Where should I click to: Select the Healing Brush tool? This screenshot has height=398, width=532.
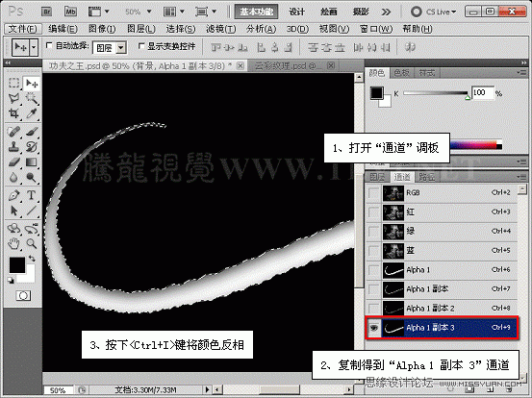click(13, 131)
